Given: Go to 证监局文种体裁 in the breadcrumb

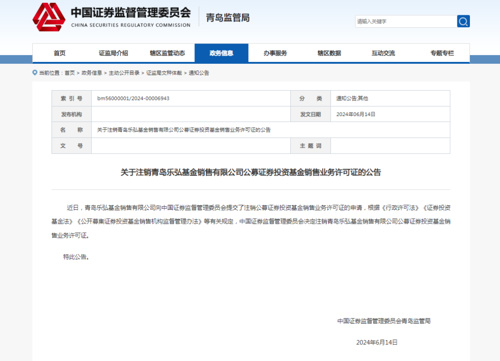Looking at the screenshot, I should click(164, 73).
